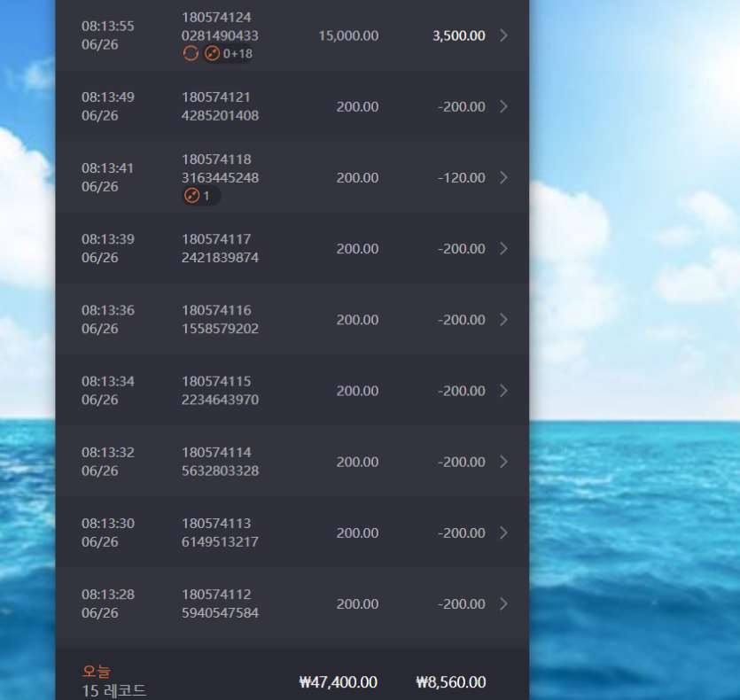
Task: Open chevron on the 08:13:30 row
Action: pos(503,533)
